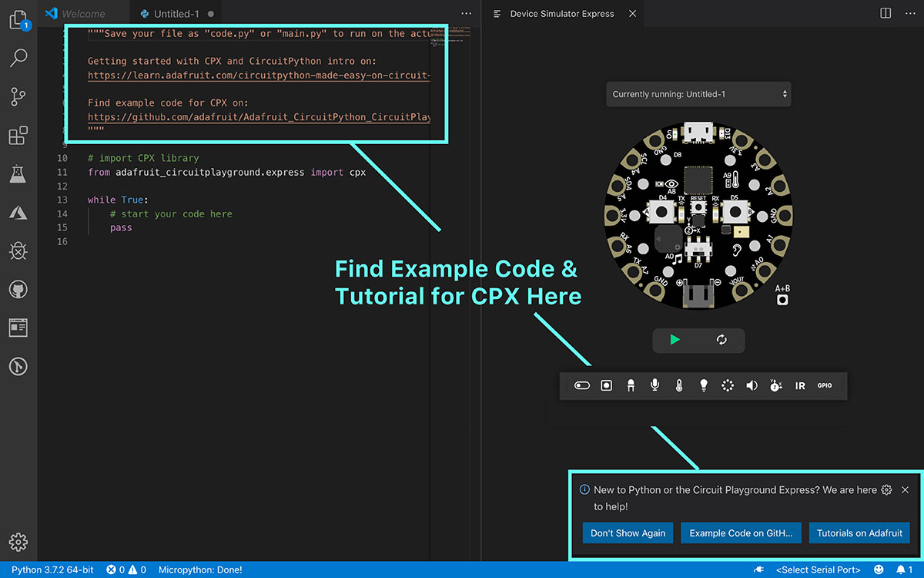
Task: Select the NeoPixel ring control
Action: 728,385
